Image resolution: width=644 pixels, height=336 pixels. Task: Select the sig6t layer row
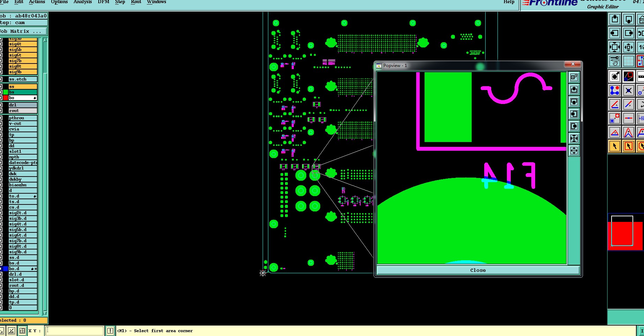(x=23, y=55)
